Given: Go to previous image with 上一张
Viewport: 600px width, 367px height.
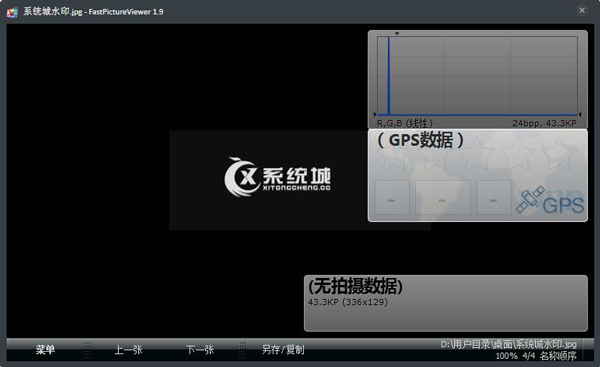Looking at the screenshot, I should pos(128,349).
